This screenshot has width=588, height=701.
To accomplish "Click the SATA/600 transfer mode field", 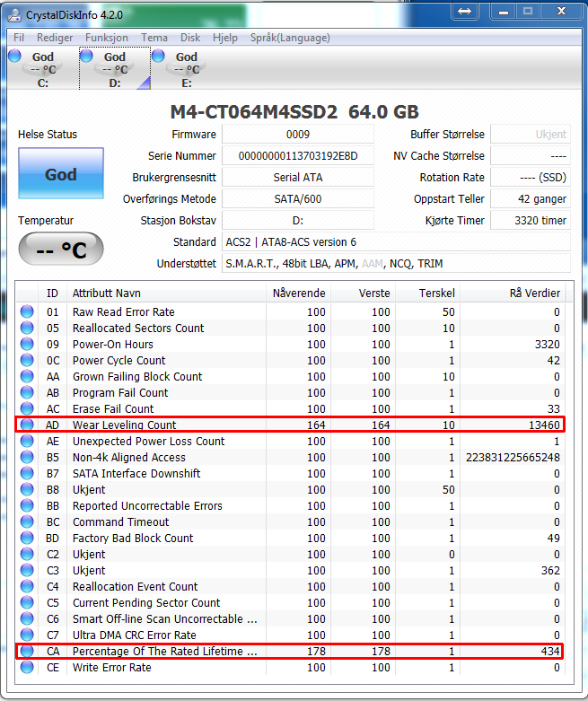I will 298,198.
